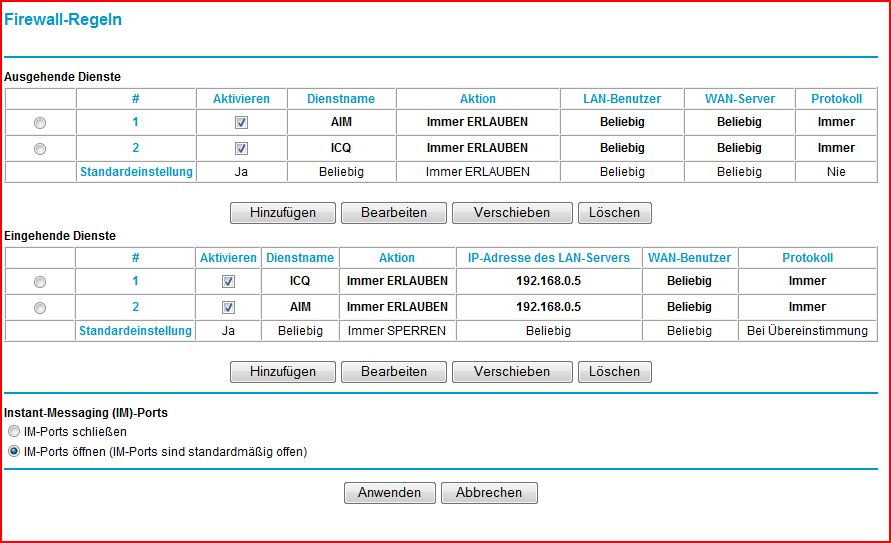Click Instant-Messaging (IM)-Ports section heading
The height and width of the screenshot is (543, 891).
coord(86,413)
